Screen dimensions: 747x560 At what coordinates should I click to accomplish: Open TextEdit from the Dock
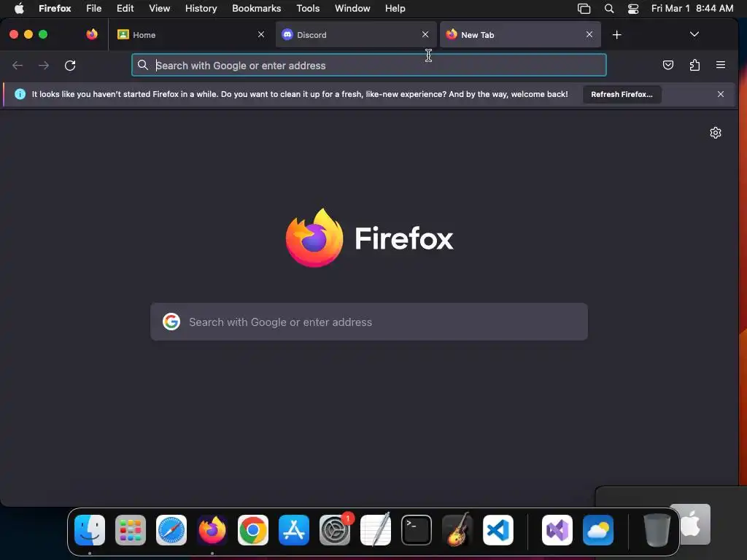[376, 529]
